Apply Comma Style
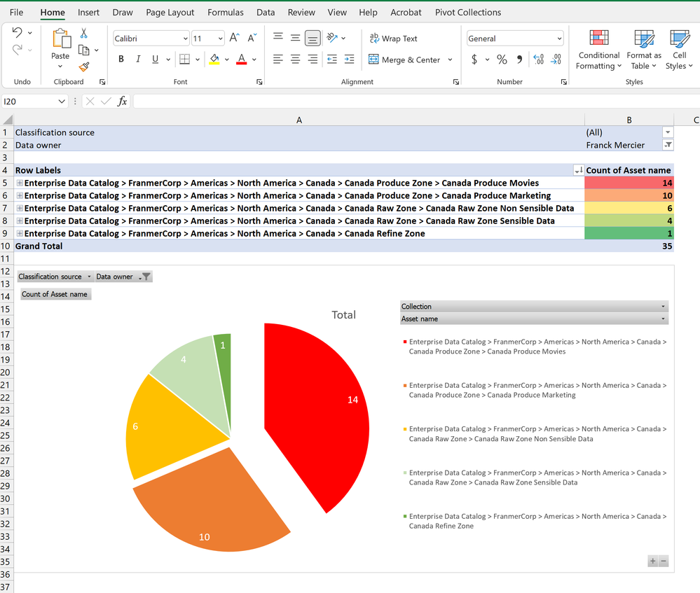Viewport: 700px width, 593px height. tap(519, 59)
